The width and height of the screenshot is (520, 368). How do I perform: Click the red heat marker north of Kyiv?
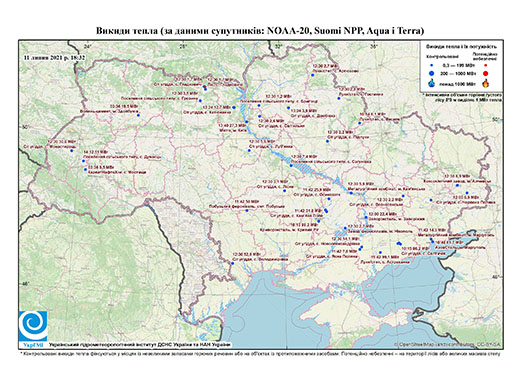tap(205, 87)
